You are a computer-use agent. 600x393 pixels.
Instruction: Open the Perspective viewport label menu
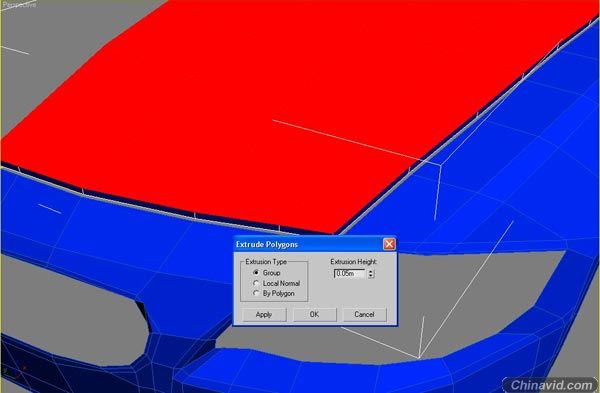pyautogui.click(x=18, y=5)
